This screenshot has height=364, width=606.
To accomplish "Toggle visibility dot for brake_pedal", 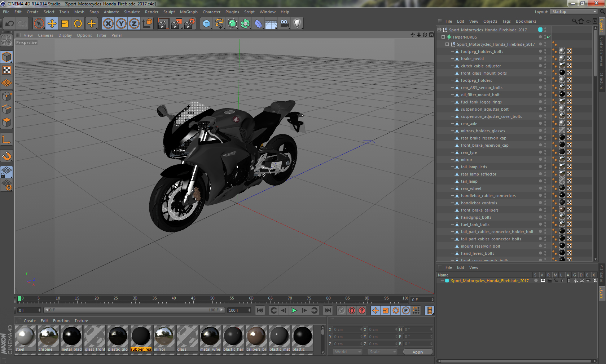I will coord(540,58).
